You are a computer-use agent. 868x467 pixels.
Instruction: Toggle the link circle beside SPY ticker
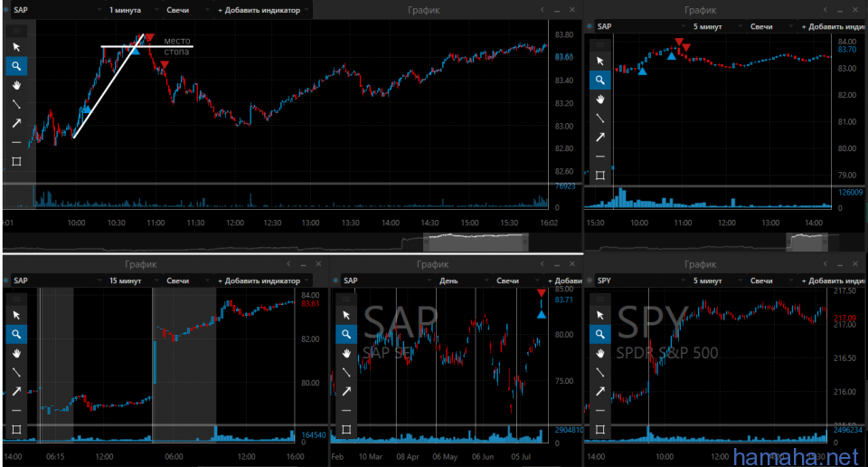(590, 281)
